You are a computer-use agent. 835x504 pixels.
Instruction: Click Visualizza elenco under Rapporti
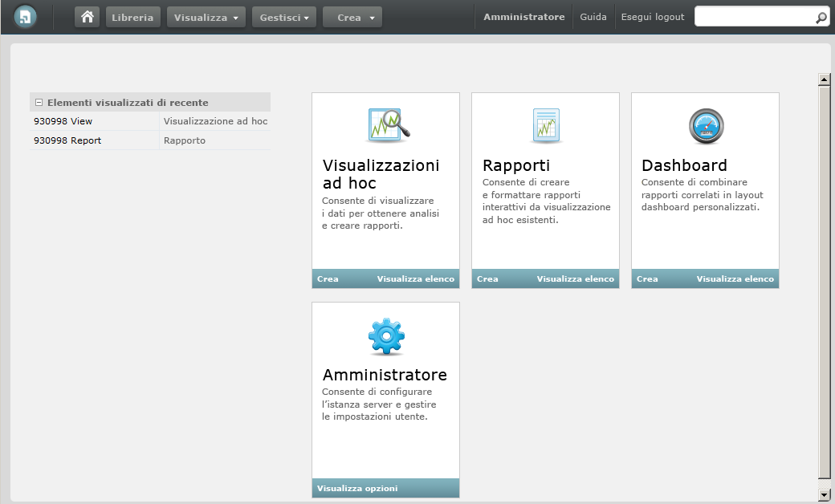point(575,279)
